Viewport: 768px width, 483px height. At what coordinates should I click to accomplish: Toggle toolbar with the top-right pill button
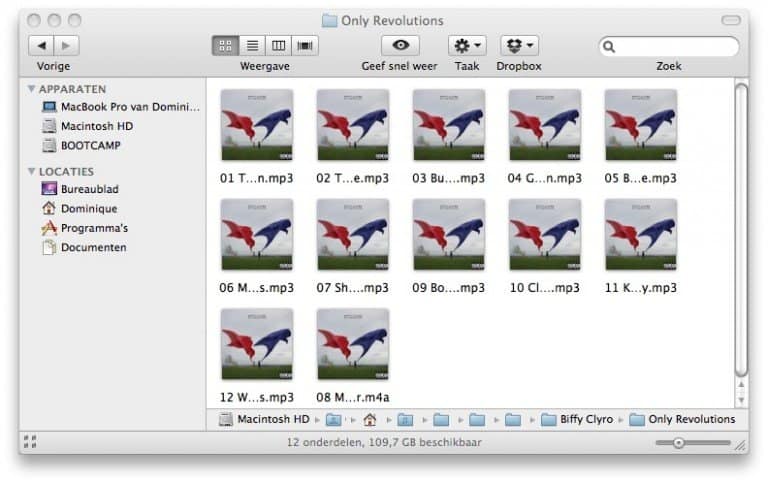click(x=731, y=20)
